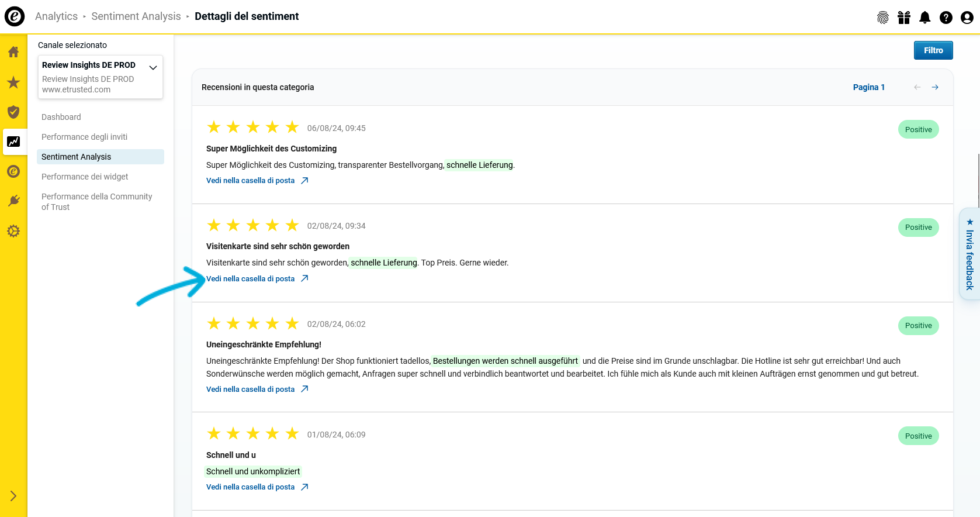Open Dashboard menu item
The height and width of the screenshot is (517, 980).
(61, 117)
